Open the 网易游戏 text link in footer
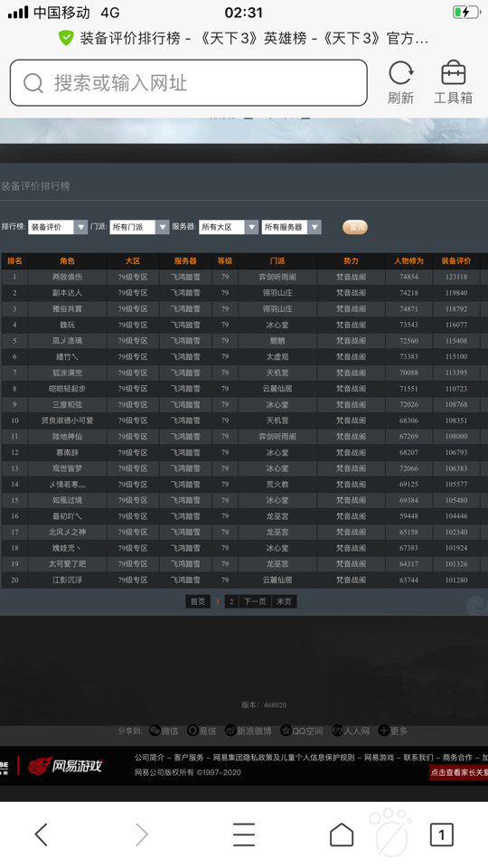Image resolution: width=488 pixels, height=868 pixels. (x=379, y=758)
